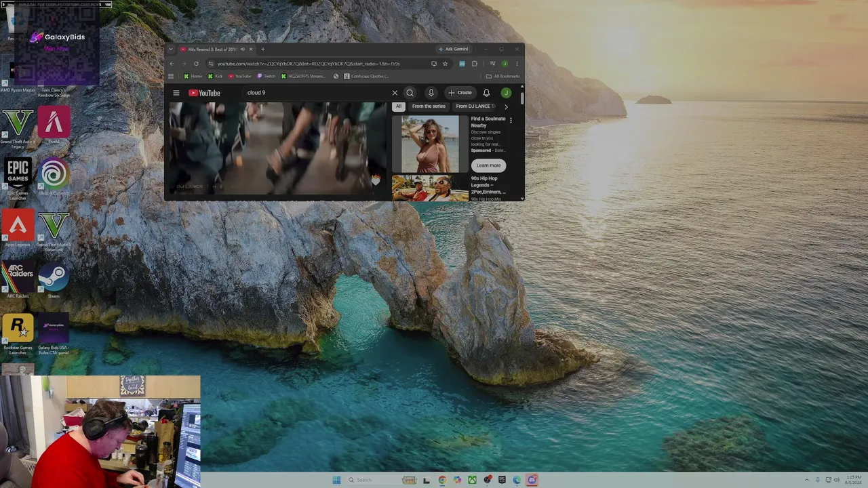The width and height of the screenshot is (868, 488).
Task: Open Epic Games from the taskbar
Action: click(502, 480)
